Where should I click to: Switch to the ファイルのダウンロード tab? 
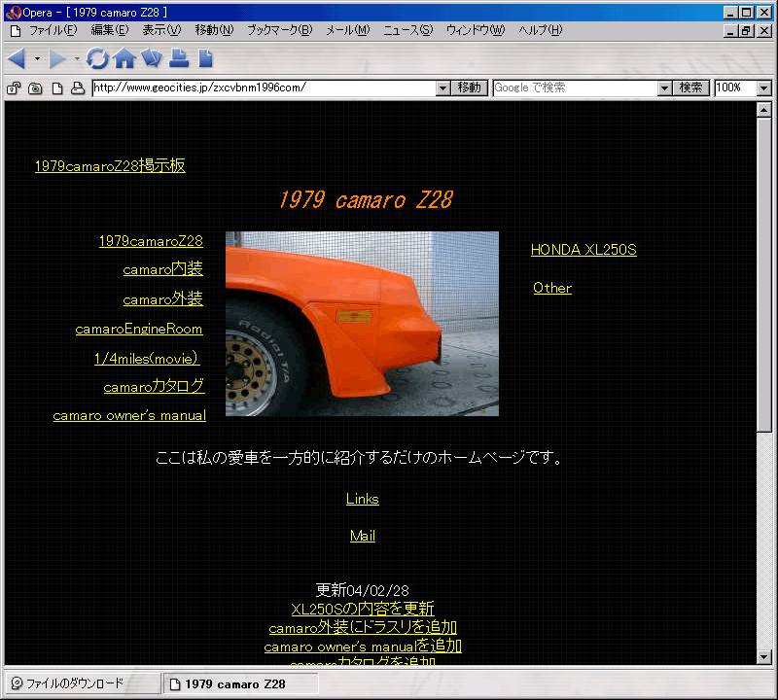tap(83, 683)
